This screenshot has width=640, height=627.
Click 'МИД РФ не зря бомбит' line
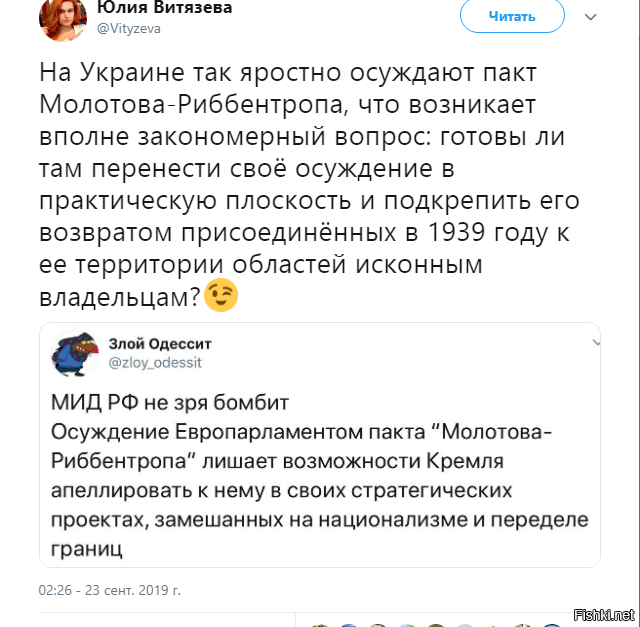click(x=170, y=402)
